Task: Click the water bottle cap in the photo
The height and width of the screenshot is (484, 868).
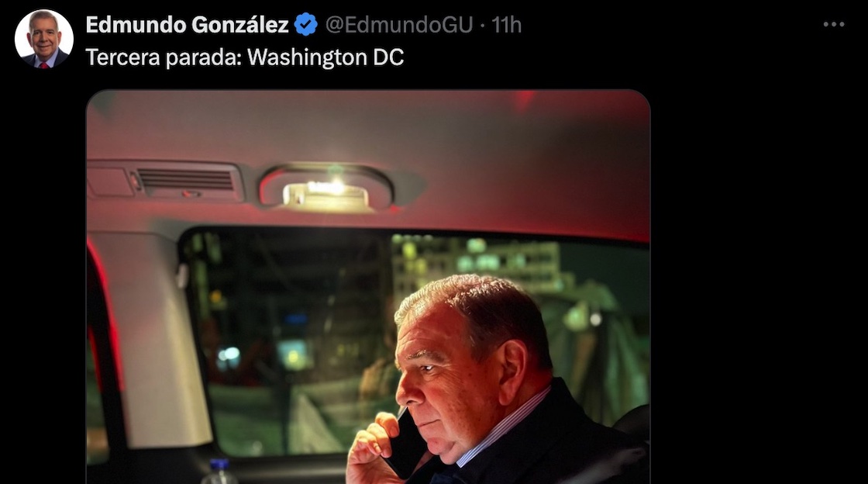Action: click(219, 465)
